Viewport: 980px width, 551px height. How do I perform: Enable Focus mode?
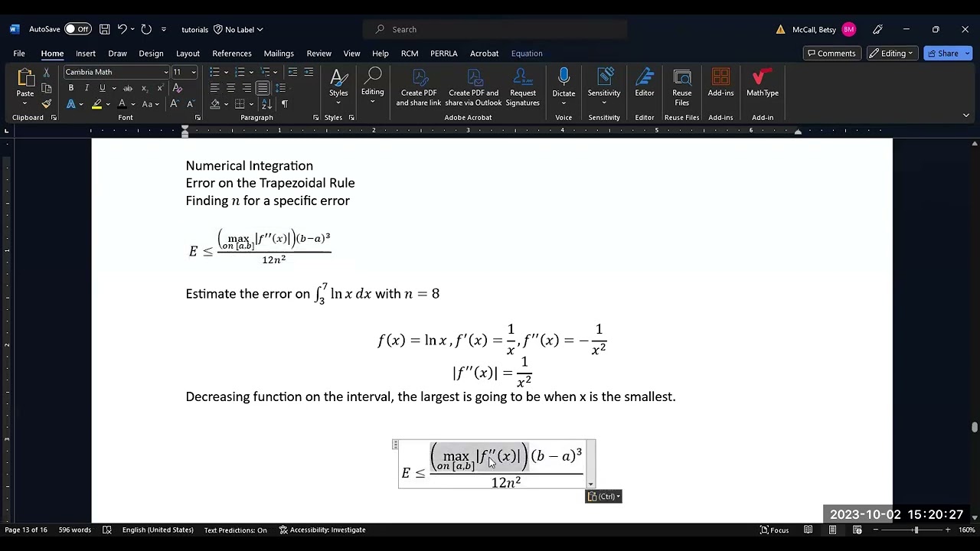(x=774, y=530)
